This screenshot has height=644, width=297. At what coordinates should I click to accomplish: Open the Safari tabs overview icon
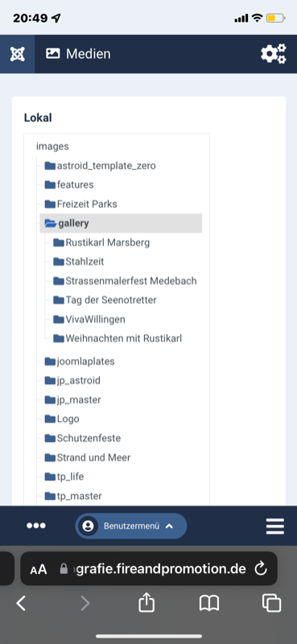pos(271,603)
